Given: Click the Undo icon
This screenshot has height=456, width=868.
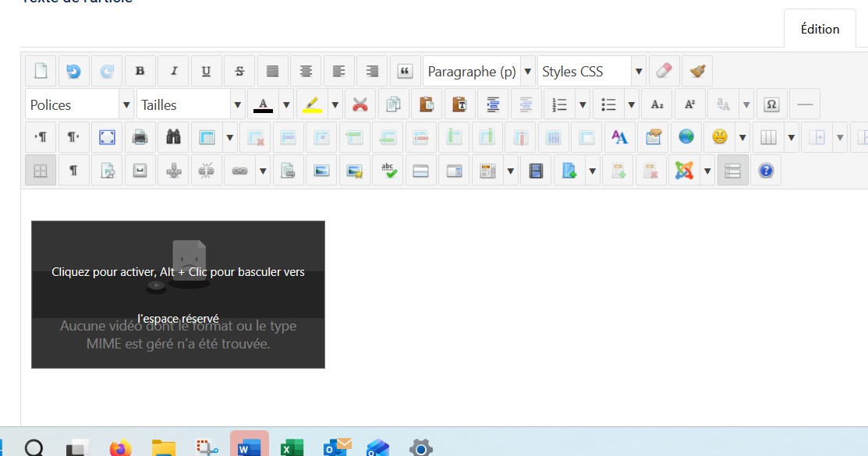Looking at the screenshot, I should pyautogui.click(x=73, y=72).
